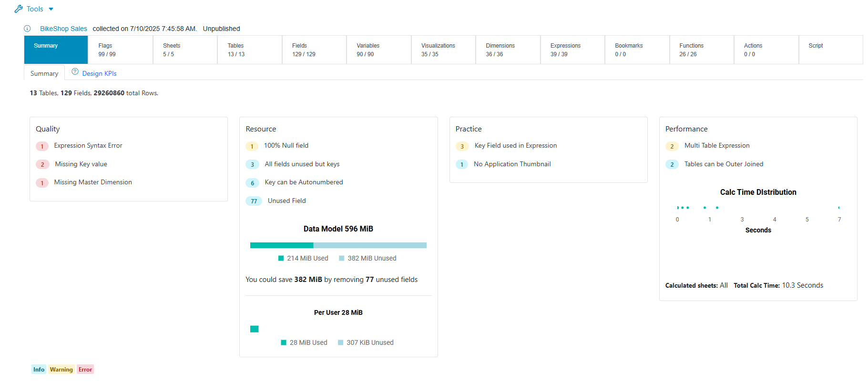Image resolution: width=868 pixels, height=382 pixels.
Task: Open the BikeShop Sales app link
Action: click(x=63, y=29)
